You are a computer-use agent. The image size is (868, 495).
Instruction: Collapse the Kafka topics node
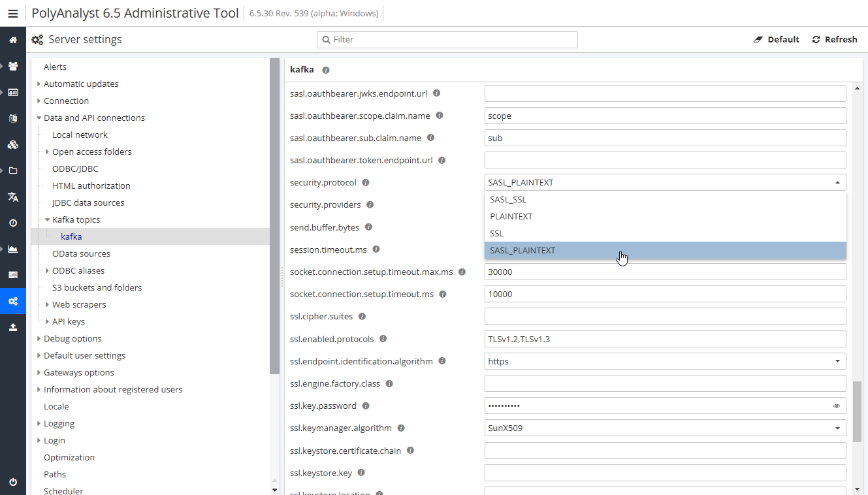tap(48, 219)
